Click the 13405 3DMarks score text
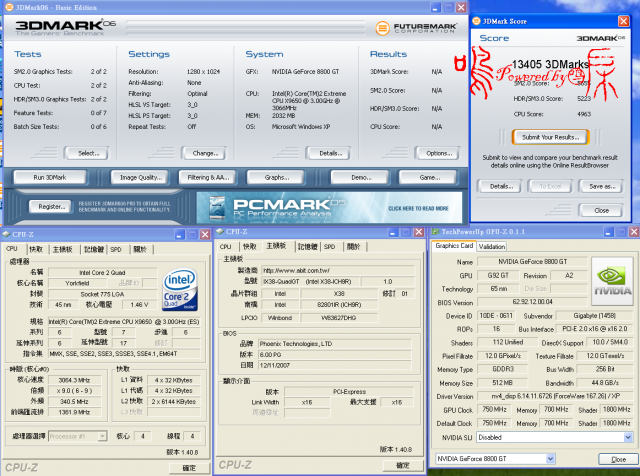Viewport: 640px width, 476px height. pyautogui.click(x=550, y=64)
